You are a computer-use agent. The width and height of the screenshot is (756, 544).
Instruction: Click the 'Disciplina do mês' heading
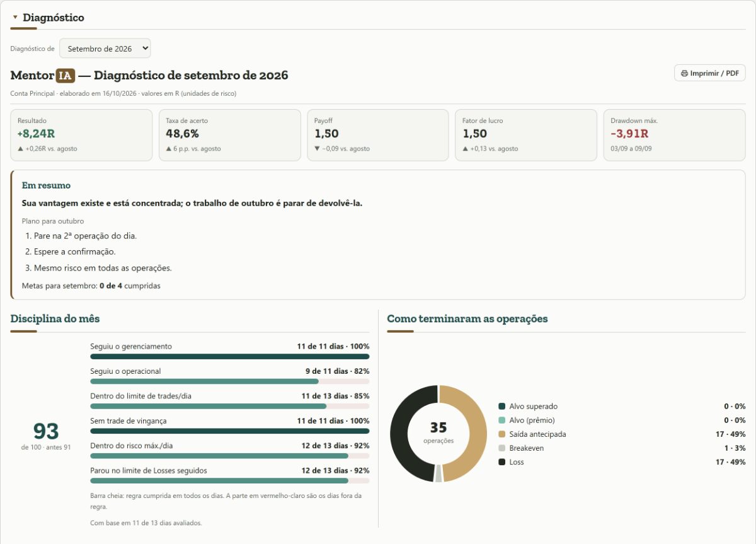pos(55,319)
